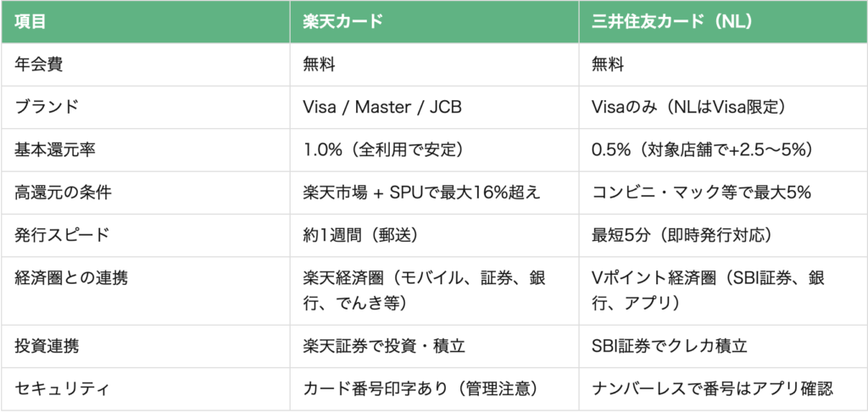Click the SBI証券でクレカ積立 cell
The height and width of the screenshot is (413, 868).
coord(670,347)
